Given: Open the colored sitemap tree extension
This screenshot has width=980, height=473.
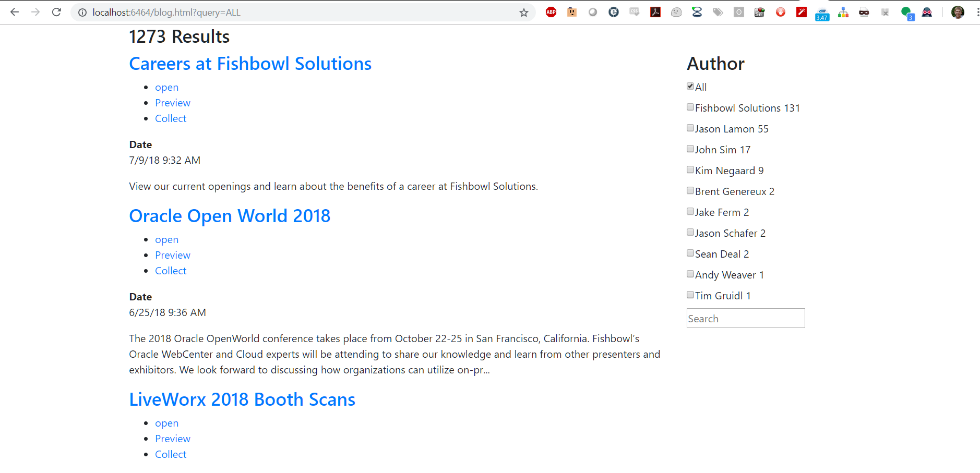Looking at the screenshot, I should coord(843,12).
